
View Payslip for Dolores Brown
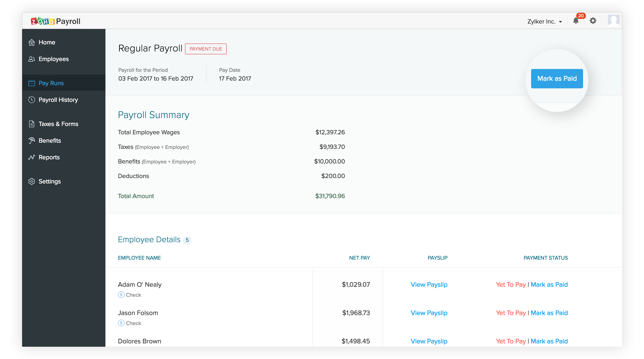tap(429, 341)
